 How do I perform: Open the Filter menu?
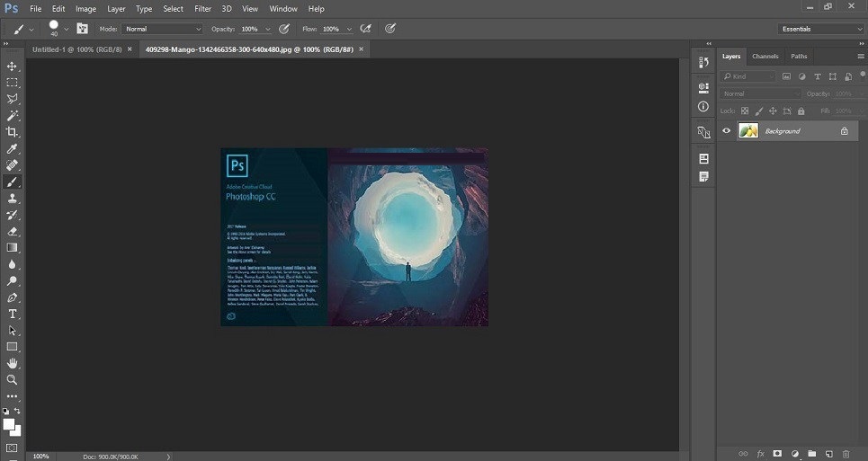click(x=202, y=8)
